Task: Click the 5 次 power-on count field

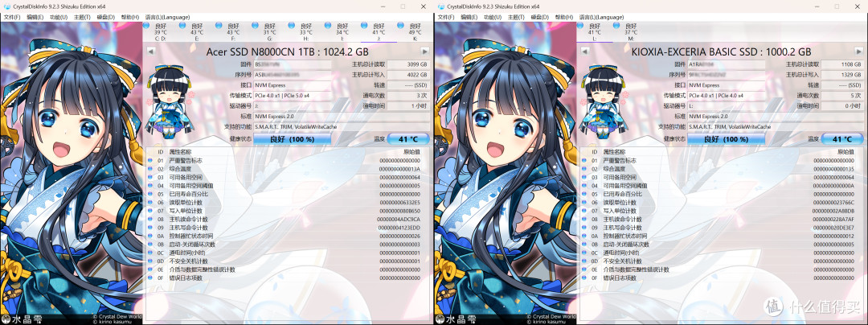Action: point(842,96)
